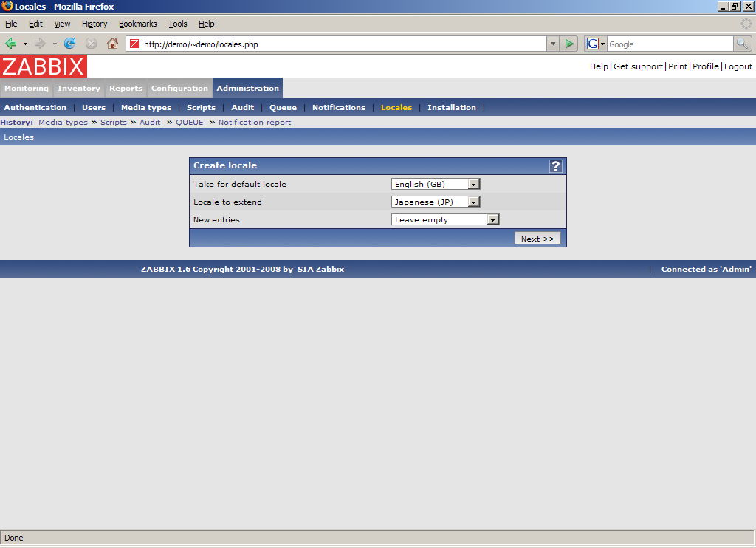The width and height of the screenshot is (756, 548).
Task: Go to Media types in the submenu bar
Action: point(146,108)
